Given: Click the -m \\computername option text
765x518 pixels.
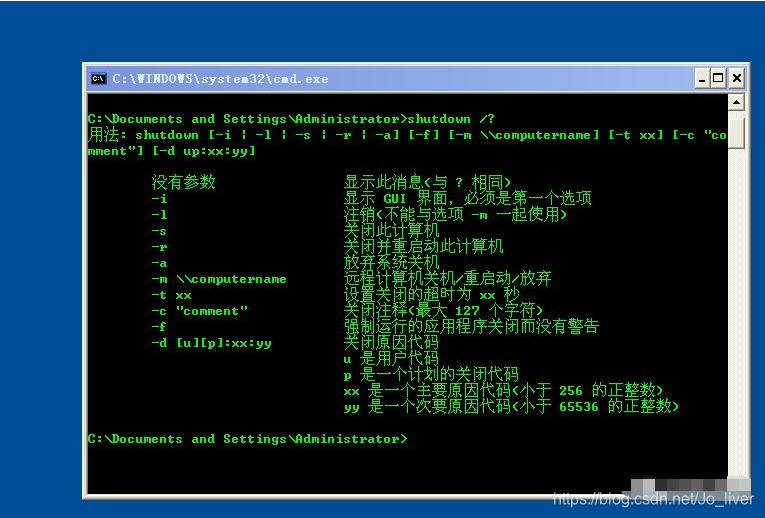Looking at the screenshot, I should [x=219, y=279].
